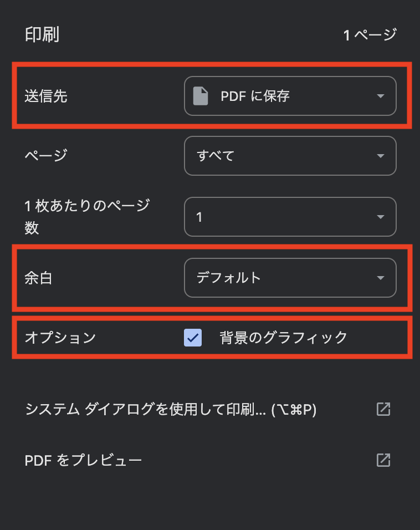
Task: Click the external-link icon beside システム ダイアログ
Action: click(x=383, y=409)
